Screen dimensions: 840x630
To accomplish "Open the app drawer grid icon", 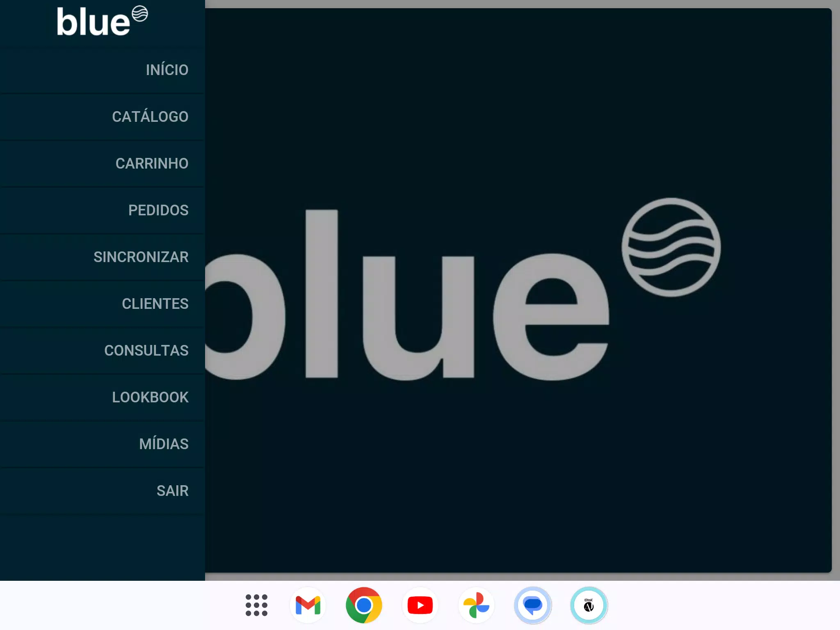I will (256, 605).
